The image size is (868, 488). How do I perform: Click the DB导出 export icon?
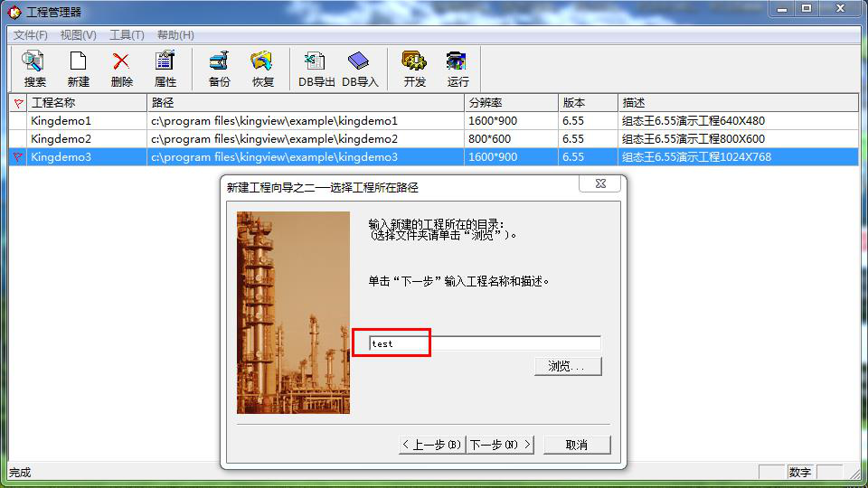click(316, 69)
